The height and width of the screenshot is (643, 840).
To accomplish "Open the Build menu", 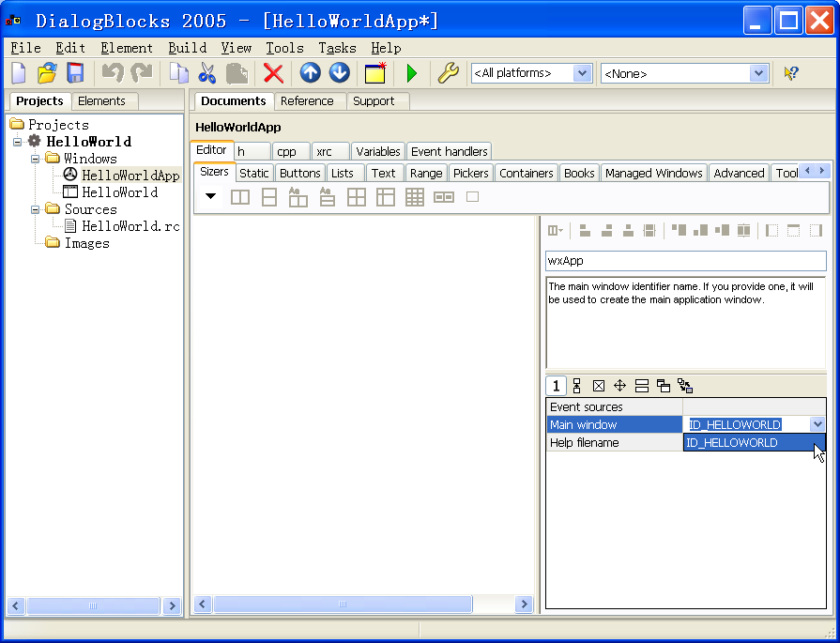I will 187,48.
